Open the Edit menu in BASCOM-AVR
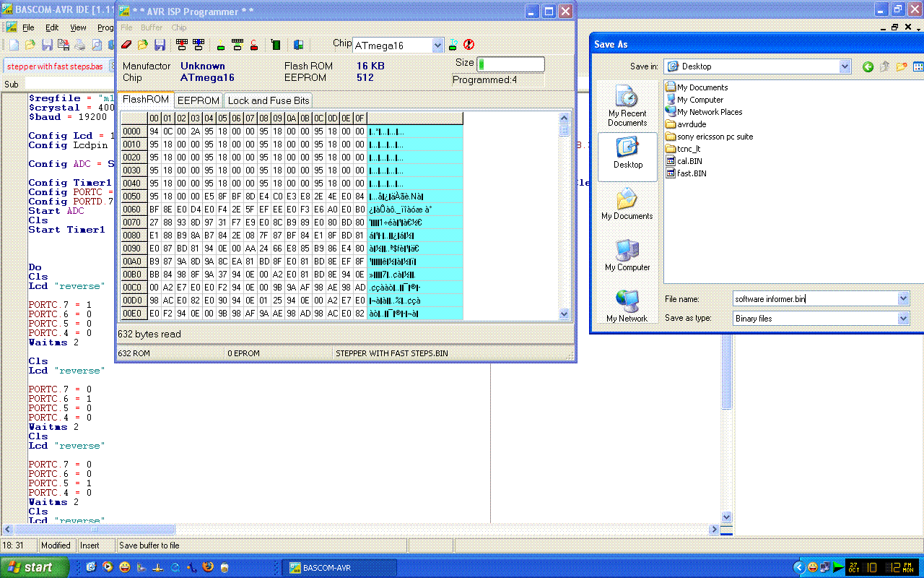Screen dimensions: 924x578 point(52,27)
